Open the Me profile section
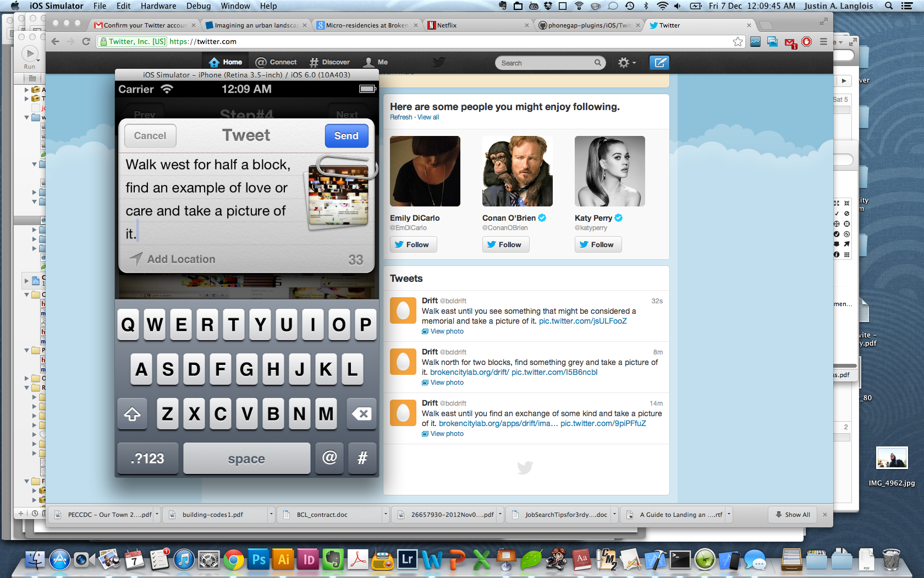Viewport: 924px width, 578px height. pos(376,62)
